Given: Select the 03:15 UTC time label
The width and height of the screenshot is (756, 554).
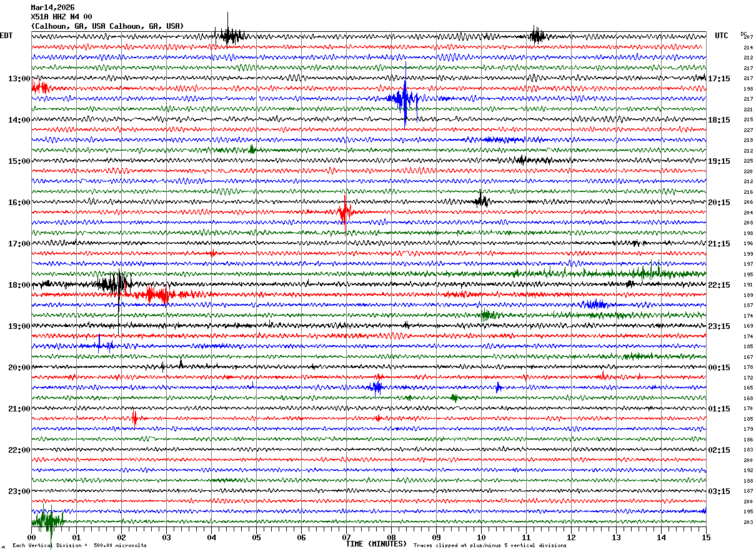Looking at the screenshot, I should coord(719,491).
